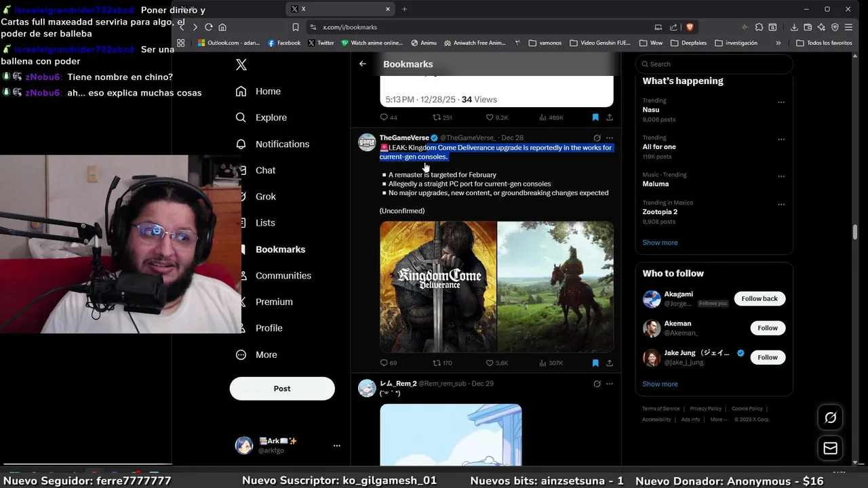Image resolution: width=868 pixels, height=488 pixels.
Task: Open the horse rider landscape image
Action: tap(555, 287)
